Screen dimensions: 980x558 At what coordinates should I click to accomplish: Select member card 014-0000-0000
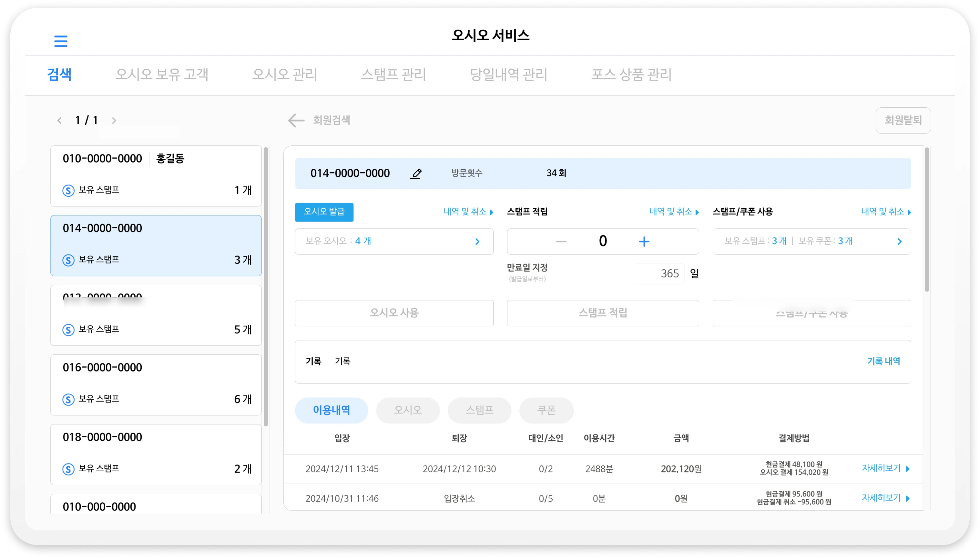tap(156, 246)
